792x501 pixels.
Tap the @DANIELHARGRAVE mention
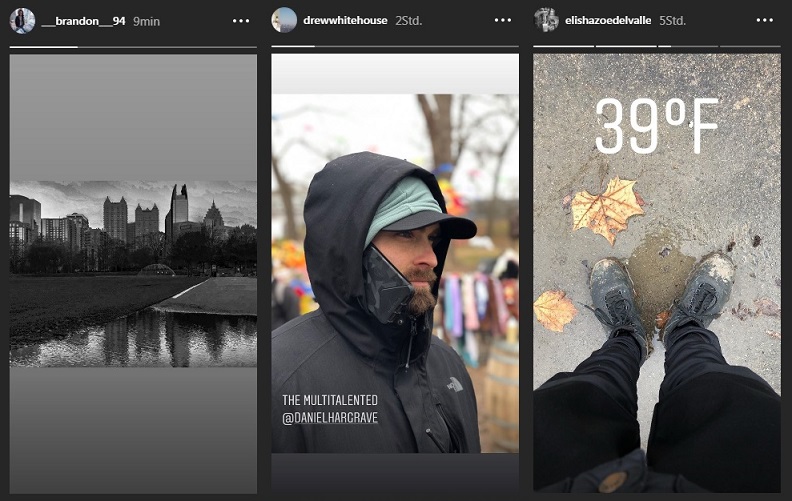point(330,418)
